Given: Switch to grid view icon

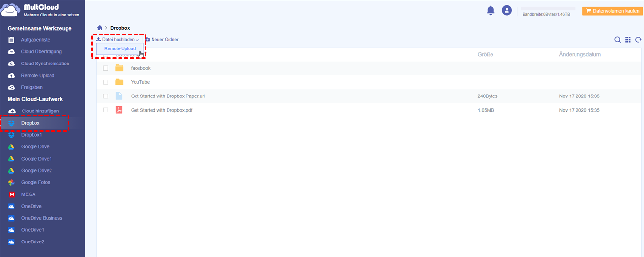Looking at the screenshot, I should 628,40.
